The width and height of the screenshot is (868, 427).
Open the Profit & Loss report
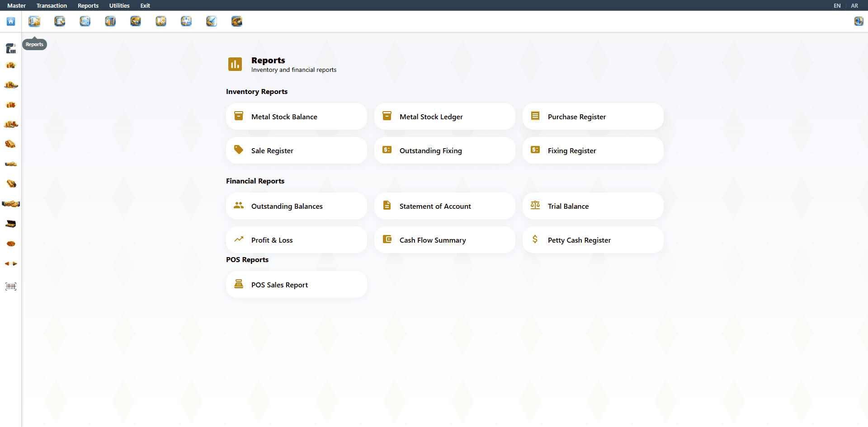[296, 240]
